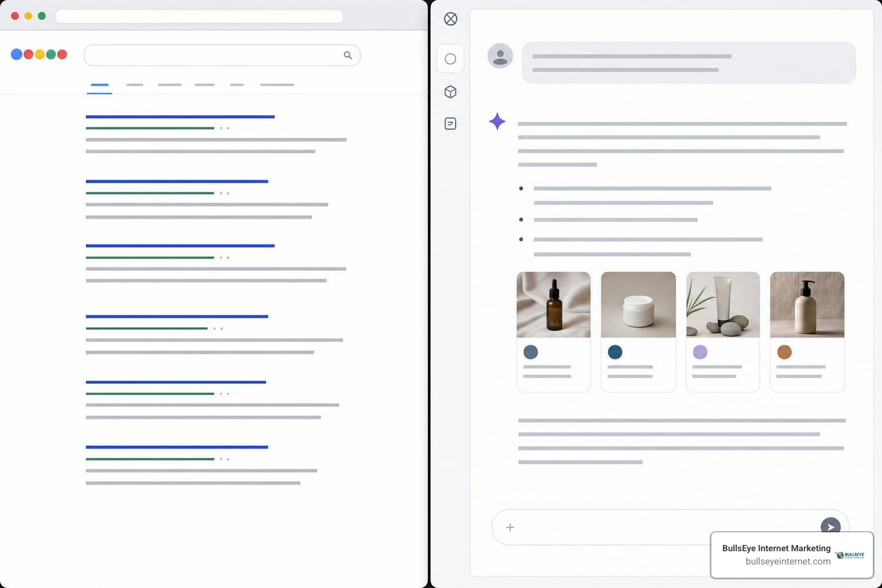Open the amber dropper bottle product image
This screenshot has width=882, height=588.
[x=554, y=305]
